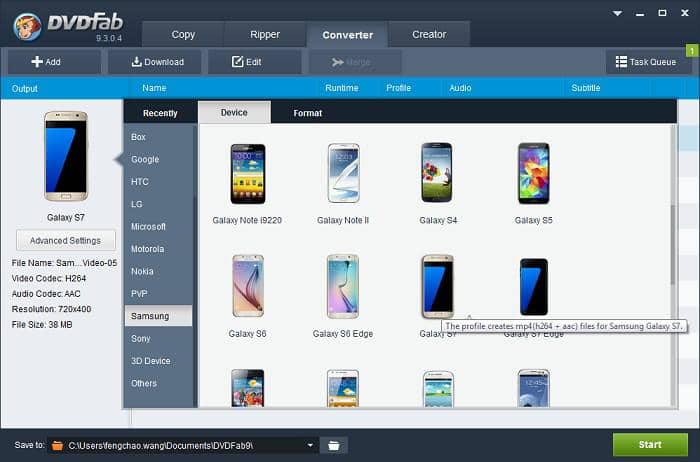Select Samsung in the brand list
Screen dimensions: 700x462
tap(158, 316)
